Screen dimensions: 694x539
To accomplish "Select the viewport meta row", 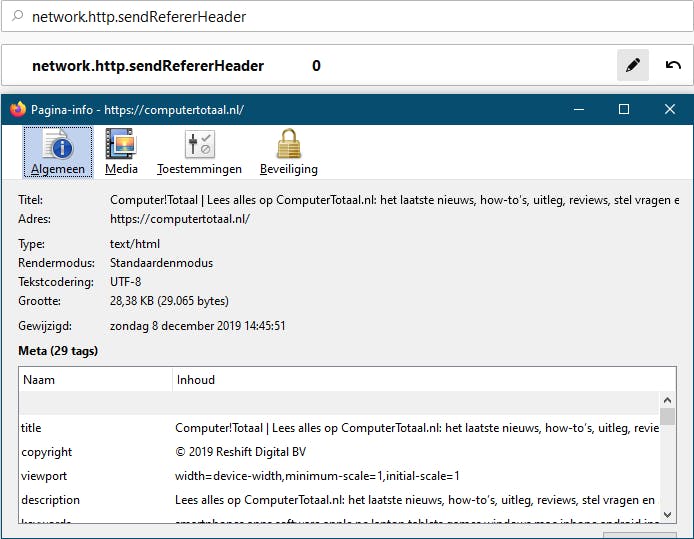I will pos(339,476).
